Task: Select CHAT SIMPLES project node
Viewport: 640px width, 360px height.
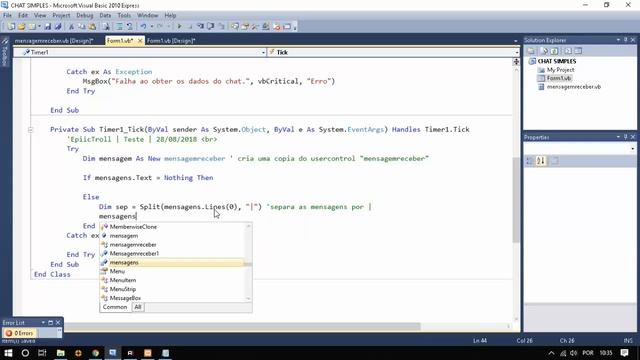Action: 557,61
